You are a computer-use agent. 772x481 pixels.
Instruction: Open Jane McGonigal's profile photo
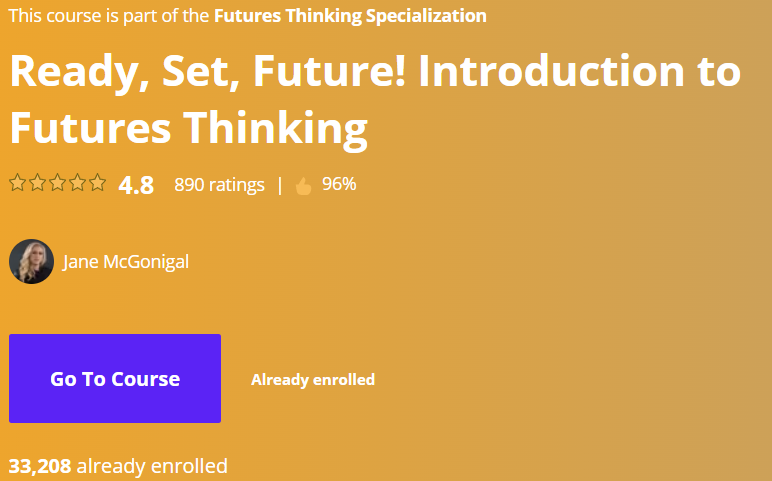pos(32,261)
